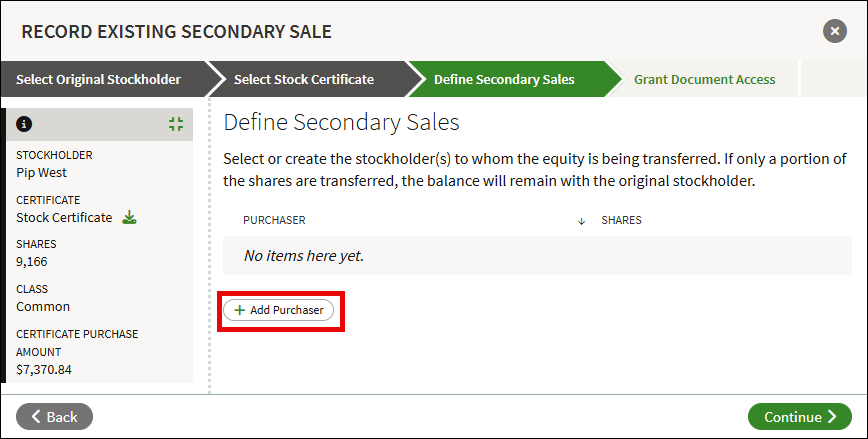Sort by the arrow next to Shares
The image size is (868, 439).
[x=581, y=221]
